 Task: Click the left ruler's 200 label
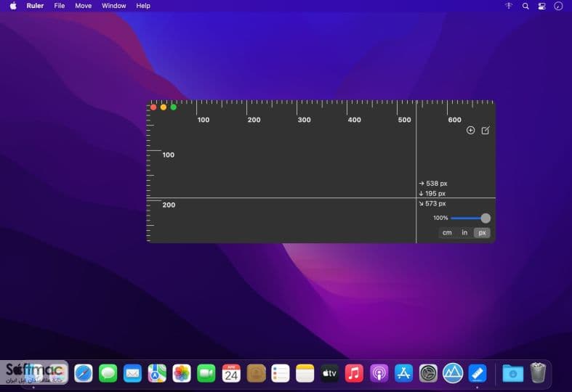tap(169, 205)
